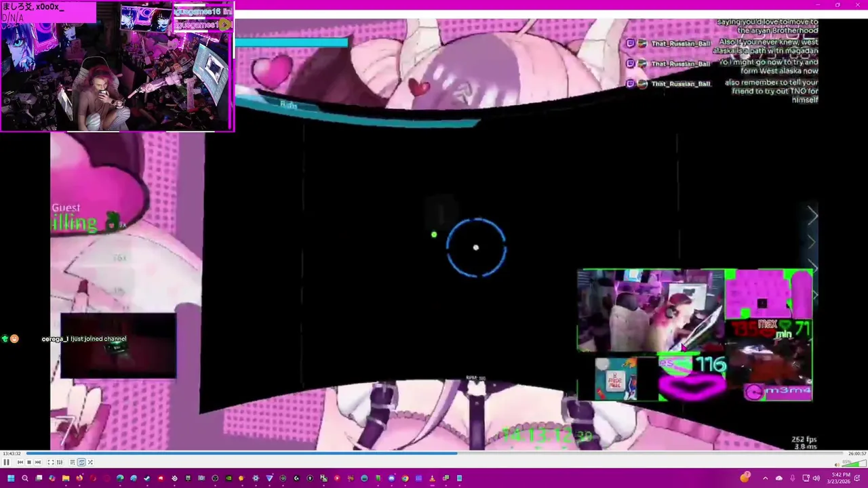Click the VLC cone icon in the taskbar

click(432, 479)
